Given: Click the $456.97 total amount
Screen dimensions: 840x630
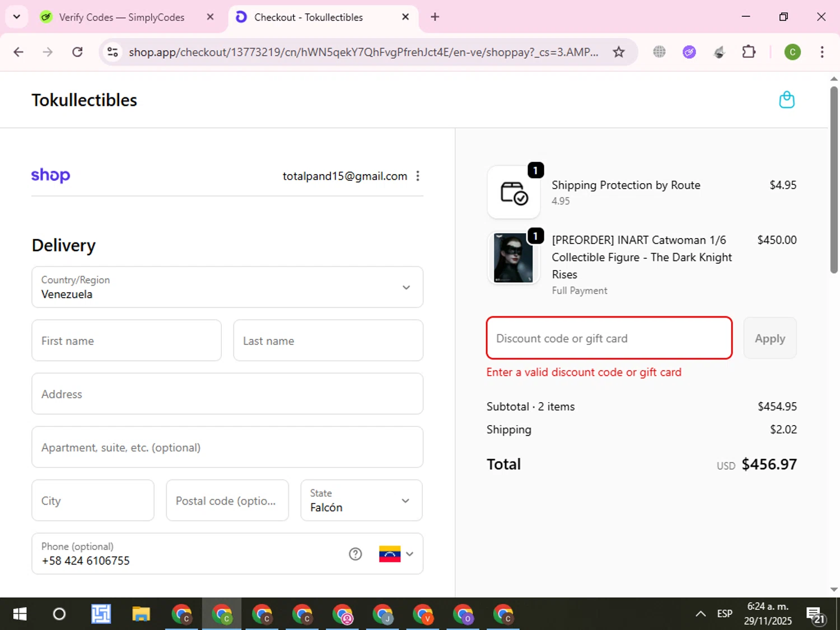Looking at the screenshot, I should tap(769, 464).
